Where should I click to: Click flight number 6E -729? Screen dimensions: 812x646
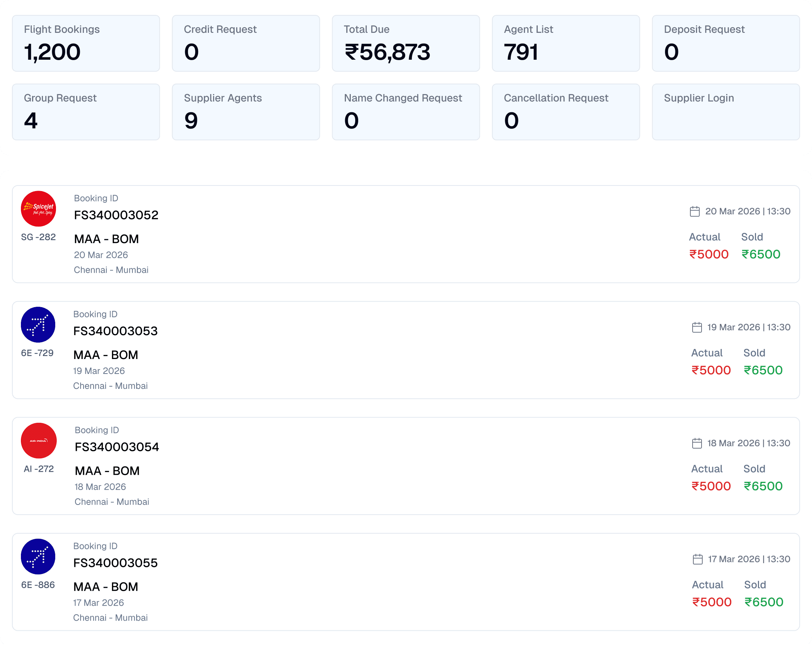tap(37, 353)
